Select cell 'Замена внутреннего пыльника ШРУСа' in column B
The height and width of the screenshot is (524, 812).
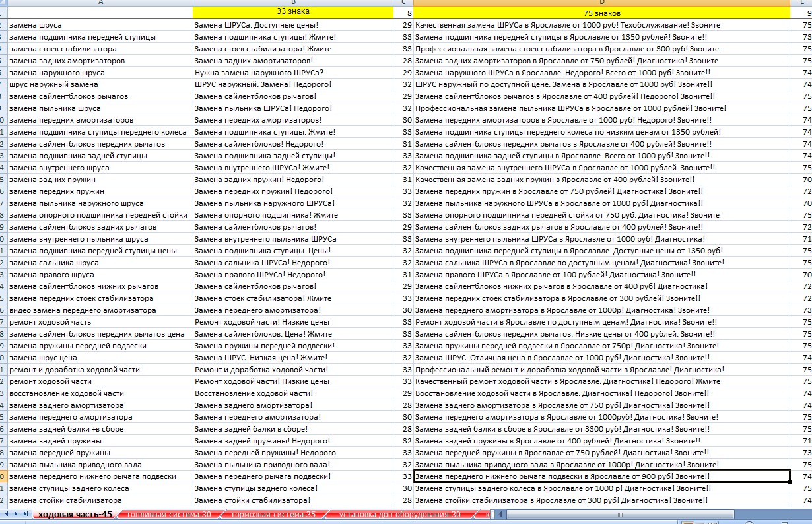292,239
